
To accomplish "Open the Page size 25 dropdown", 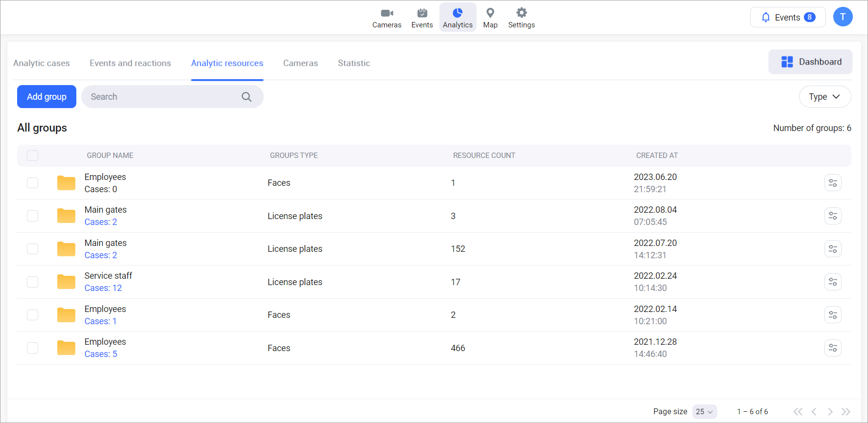I will [x=704, y=412].
